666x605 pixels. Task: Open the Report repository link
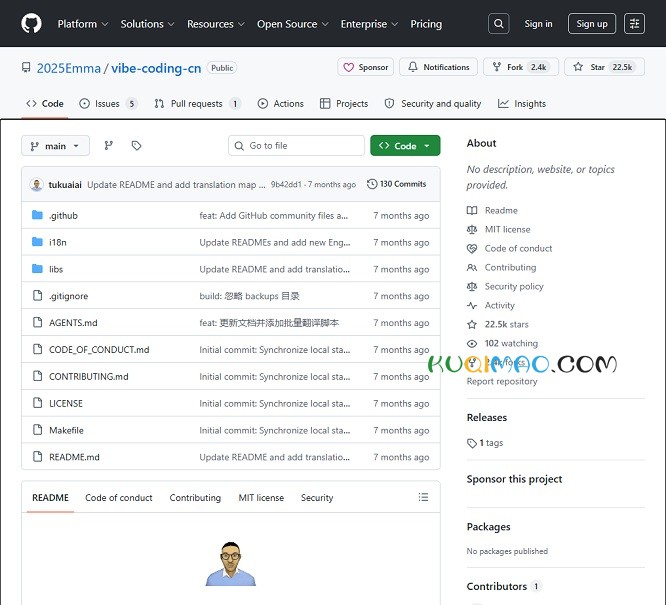pos(502,382)
